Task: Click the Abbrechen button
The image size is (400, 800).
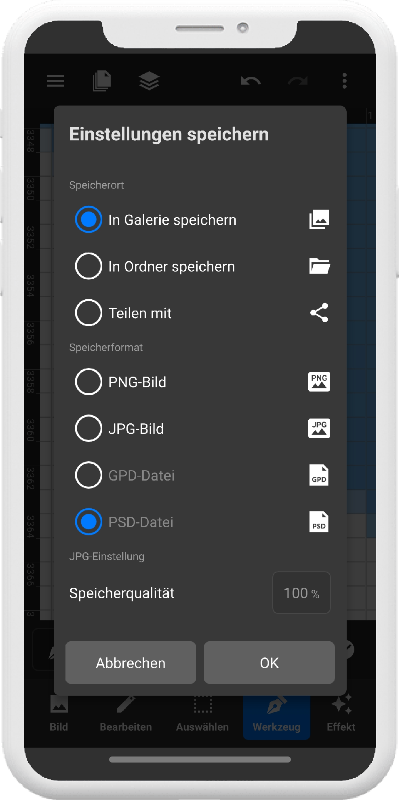Action: (131, 663)
